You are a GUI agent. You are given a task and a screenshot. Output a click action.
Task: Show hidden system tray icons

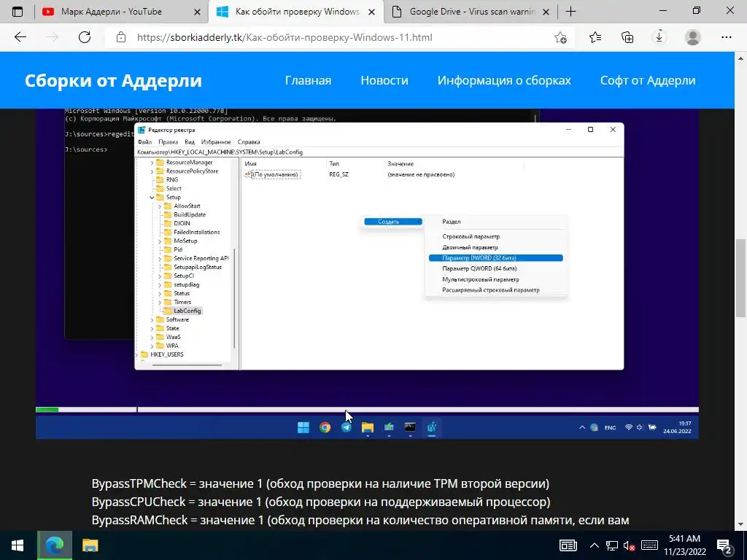click(594, 545)
